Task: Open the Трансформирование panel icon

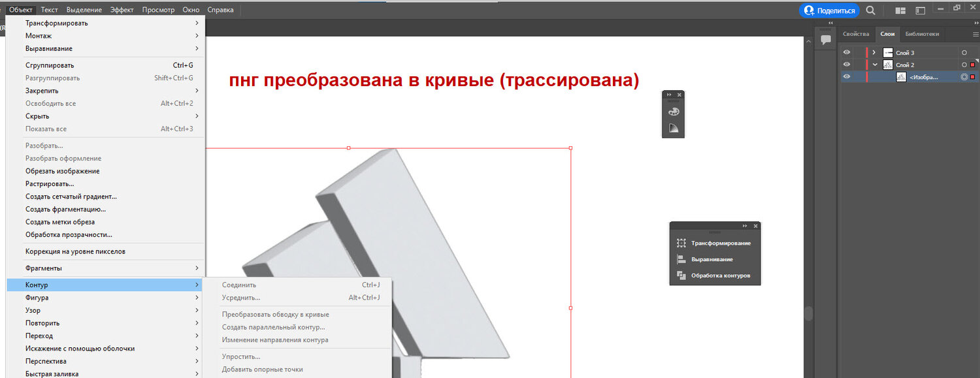Action: (x=681, y=243)
